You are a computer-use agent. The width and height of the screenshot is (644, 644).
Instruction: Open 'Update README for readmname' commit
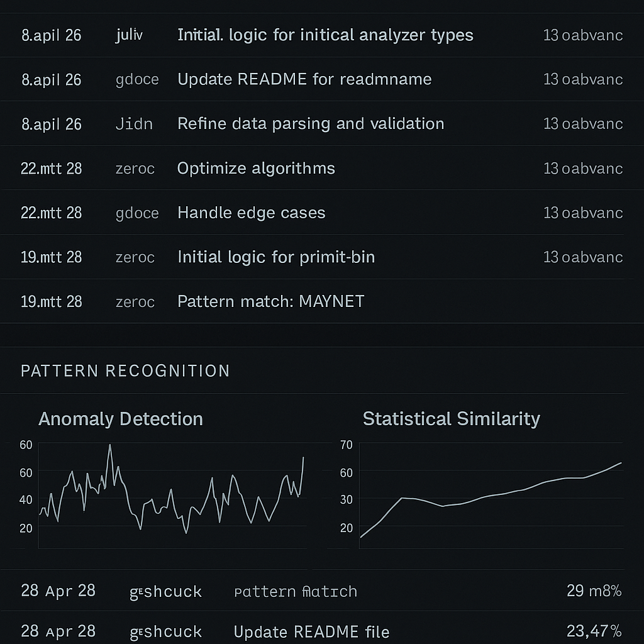click(304, 79)
